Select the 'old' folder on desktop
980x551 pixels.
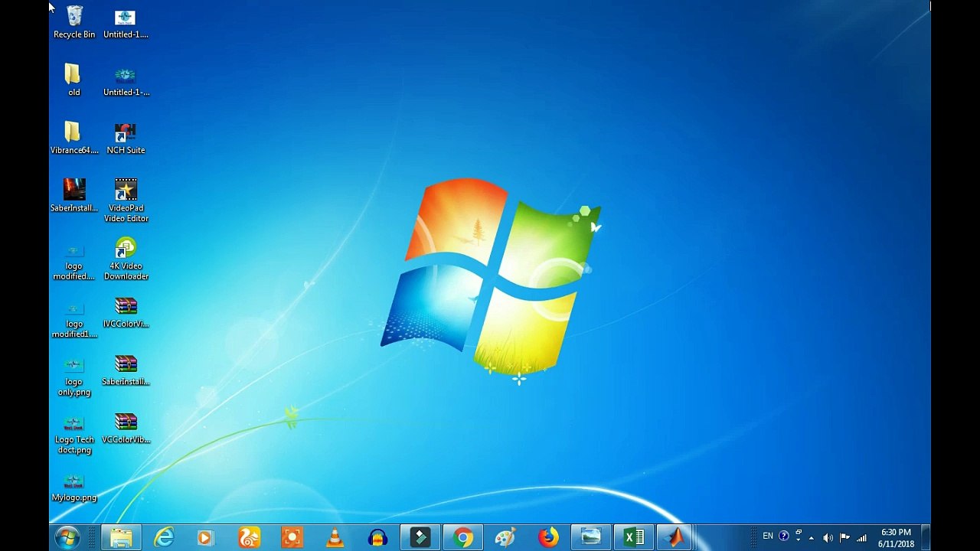(73, 80)
